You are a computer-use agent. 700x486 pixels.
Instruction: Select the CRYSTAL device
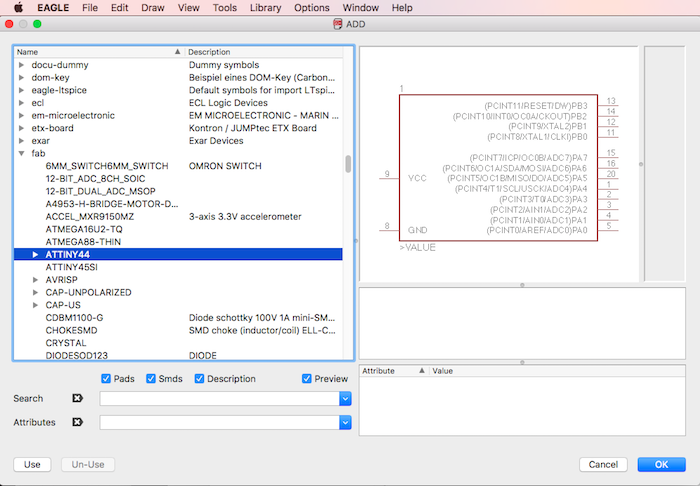click(x=66, y=343)
